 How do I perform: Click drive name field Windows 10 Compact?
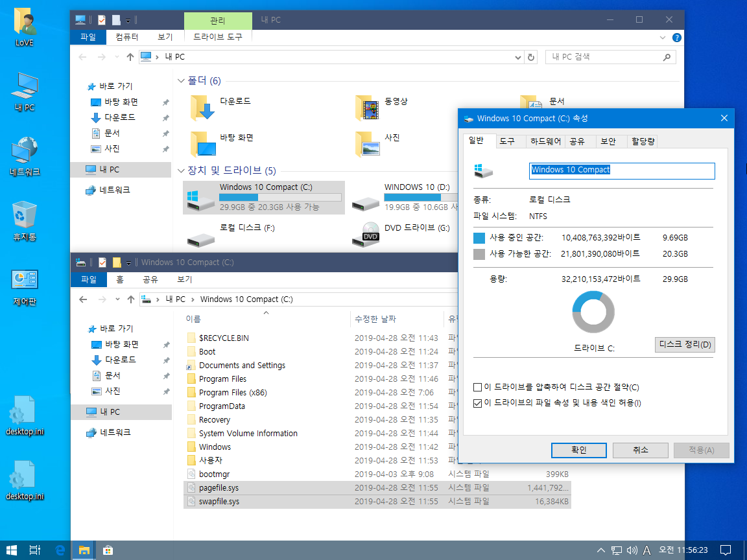tap(622, 171)
